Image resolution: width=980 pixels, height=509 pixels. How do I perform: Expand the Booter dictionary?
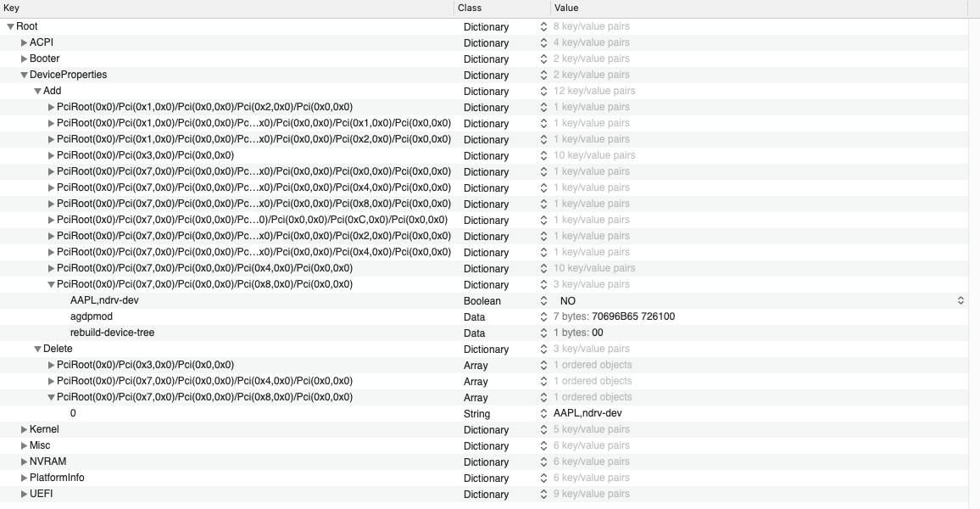coord(24,59)
